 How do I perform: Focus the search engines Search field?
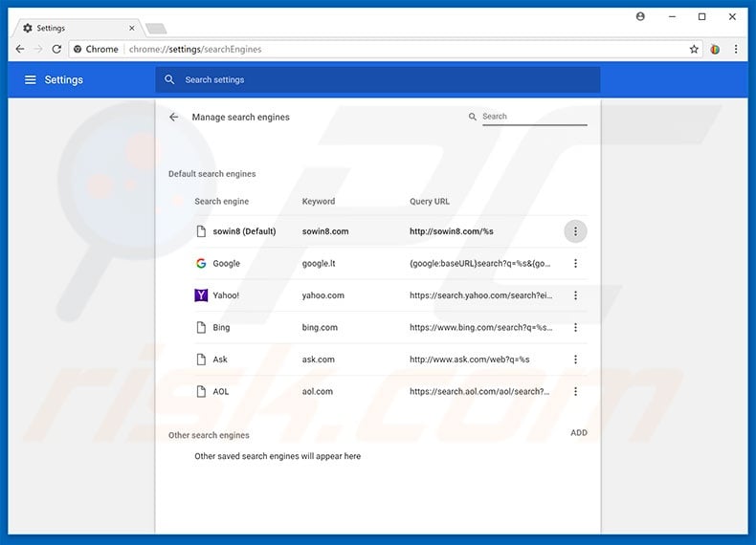tap(535, 117)
